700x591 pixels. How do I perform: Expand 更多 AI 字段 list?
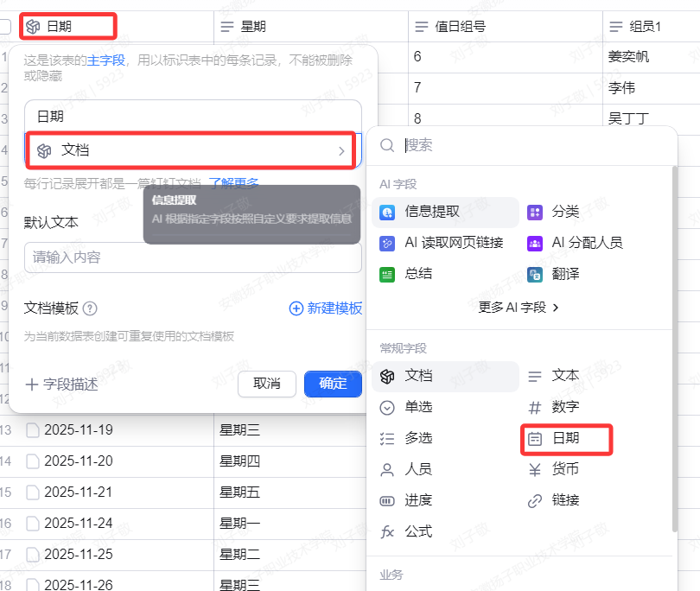[519, 308]
